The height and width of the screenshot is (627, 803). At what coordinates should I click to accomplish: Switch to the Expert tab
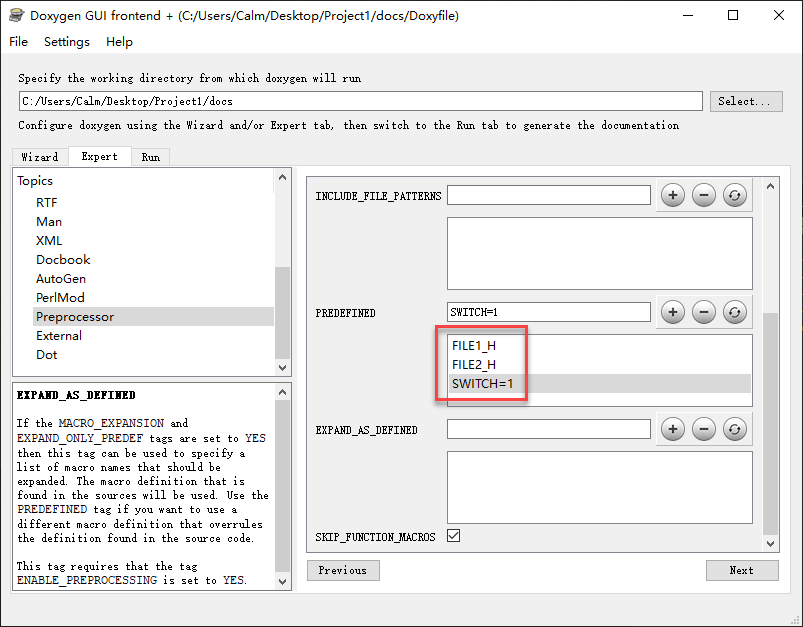[x=99, y=156]
